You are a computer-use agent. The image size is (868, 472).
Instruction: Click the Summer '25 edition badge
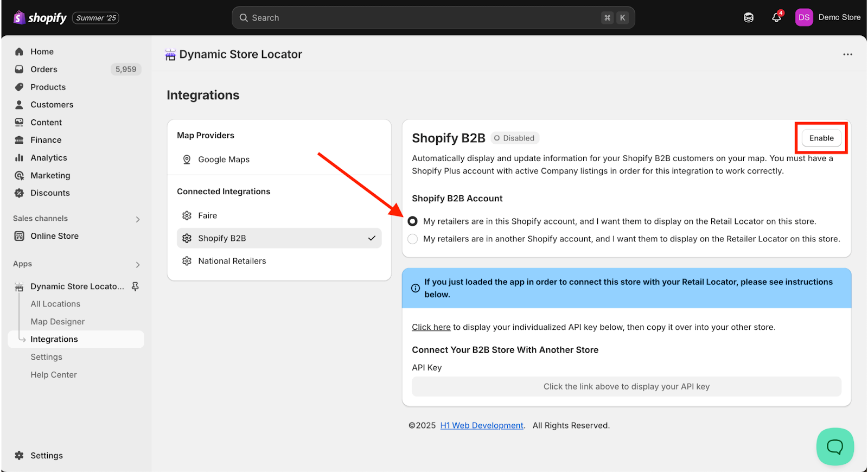96,18
